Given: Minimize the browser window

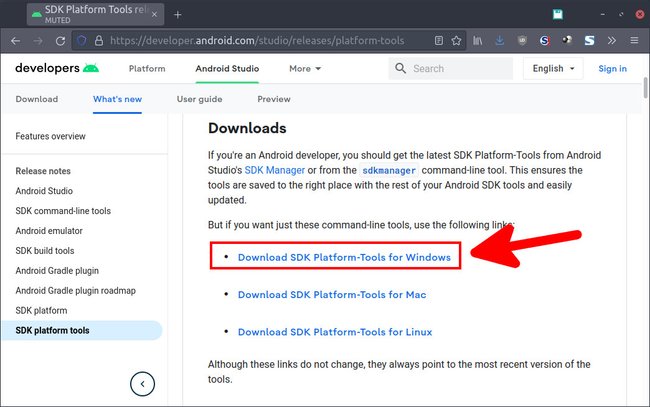Looking at the screenshot, I should (x=603, y=15).
